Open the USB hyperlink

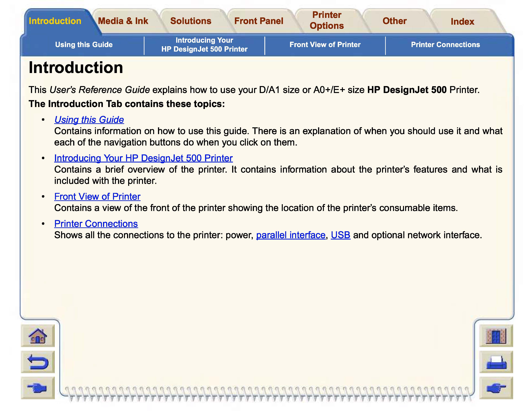(340, 235)
